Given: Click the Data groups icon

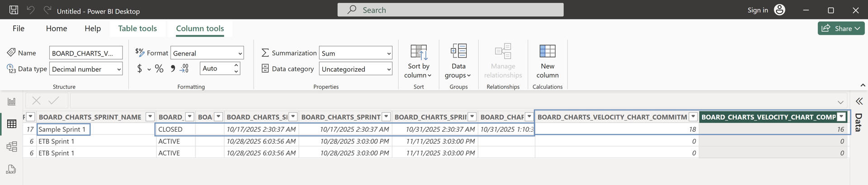Looking at the screenshot, I should (458, 51).
